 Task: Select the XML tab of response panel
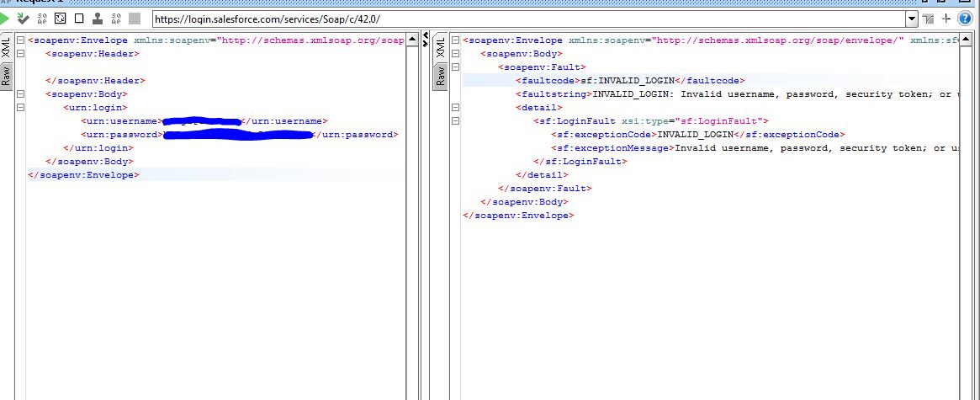pos(440,47)
